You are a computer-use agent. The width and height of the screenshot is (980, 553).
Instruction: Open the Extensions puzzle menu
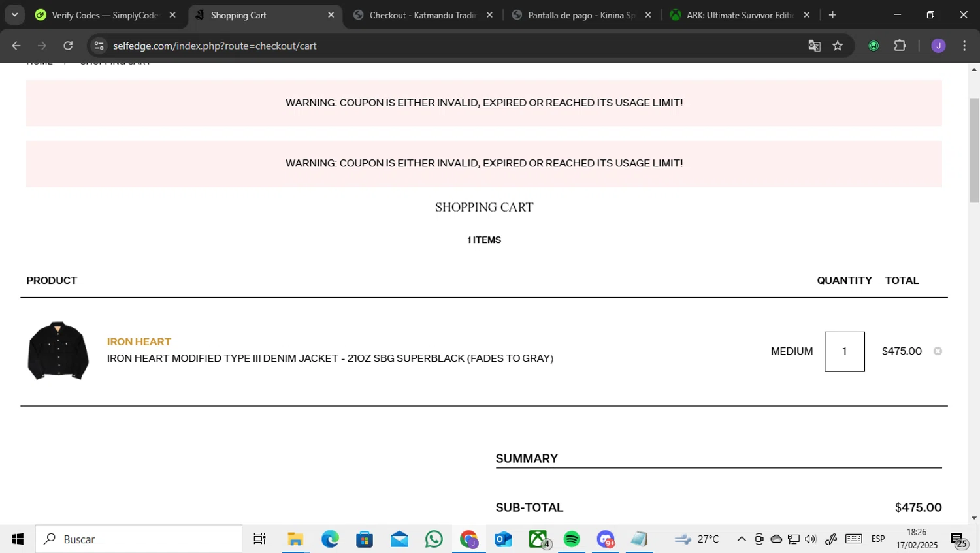click(x=900, y=46)
